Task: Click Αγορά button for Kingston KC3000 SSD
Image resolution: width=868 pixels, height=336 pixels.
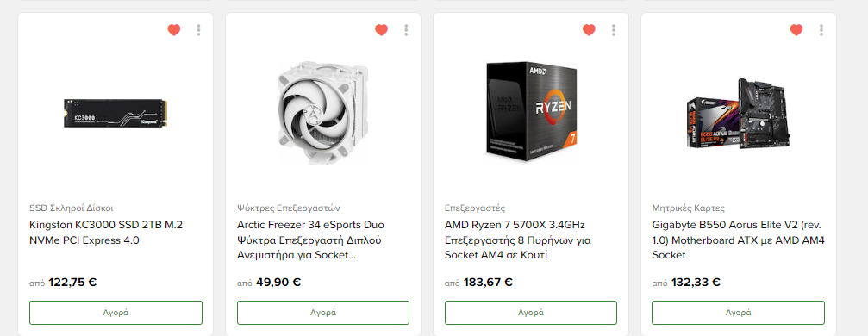Action: 116,313
